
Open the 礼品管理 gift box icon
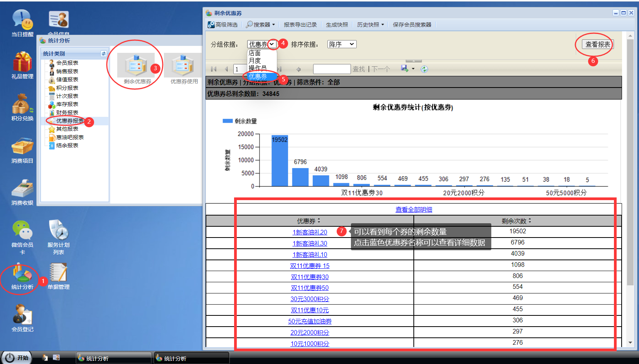coord(22,65)
